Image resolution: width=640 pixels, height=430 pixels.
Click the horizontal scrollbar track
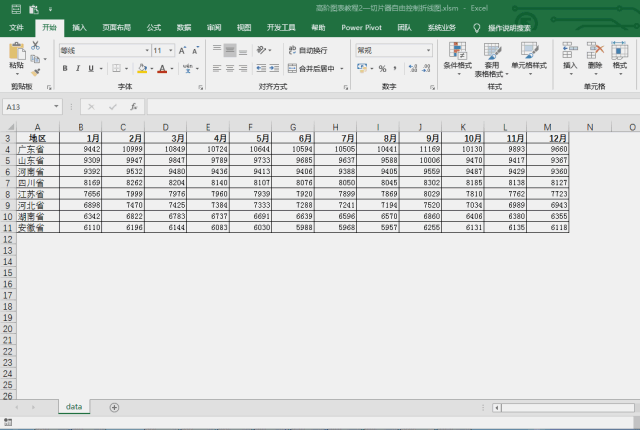(x=567, y=408)
